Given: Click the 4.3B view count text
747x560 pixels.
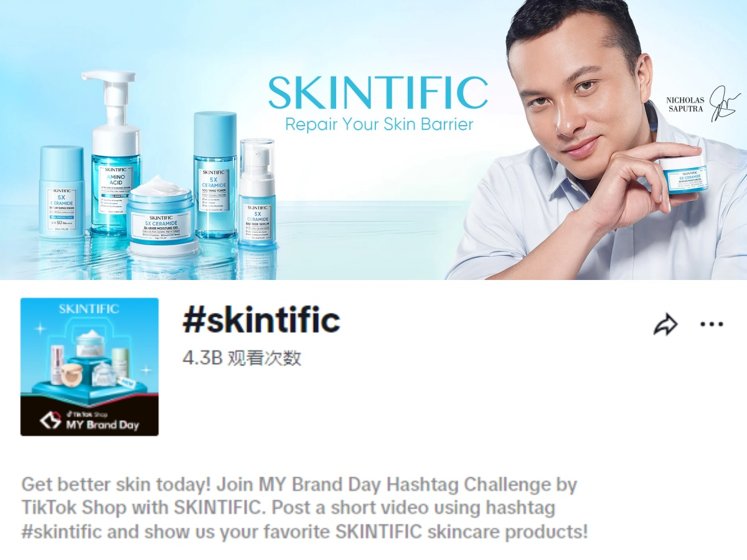Looking at the screenshot, I should 242,358.
